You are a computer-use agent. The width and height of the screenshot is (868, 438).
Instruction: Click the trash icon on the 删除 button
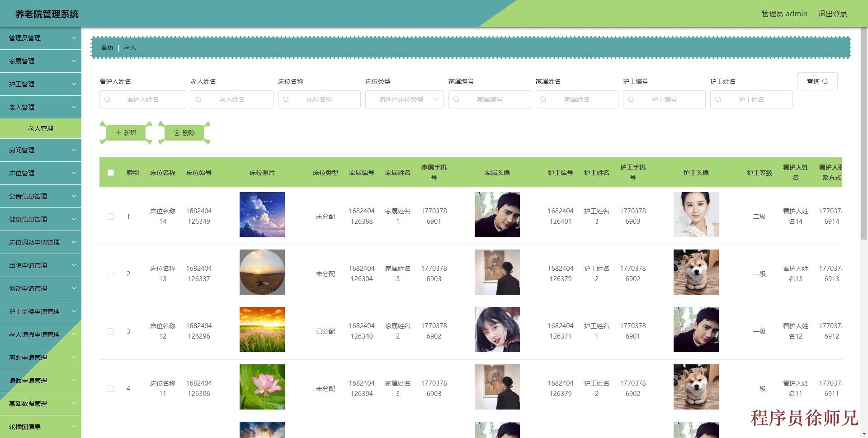[x=177, y=132]
